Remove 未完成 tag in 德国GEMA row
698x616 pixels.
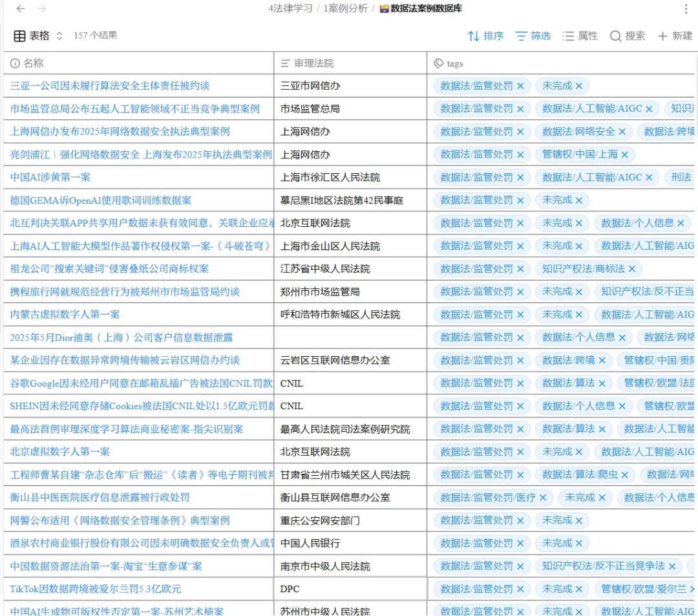(x=578, y=200)
